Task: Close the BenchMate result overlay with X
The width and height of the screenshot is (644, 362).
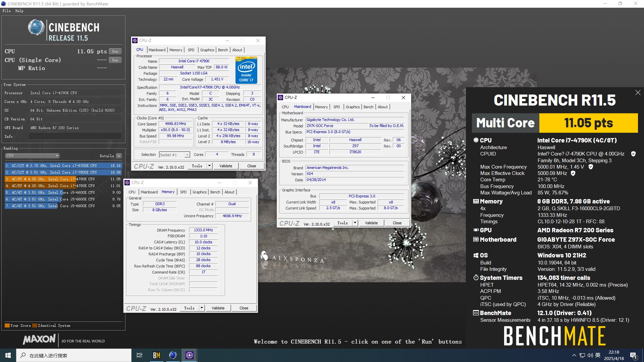Action: pyautogui.click(x=638, y=93)
